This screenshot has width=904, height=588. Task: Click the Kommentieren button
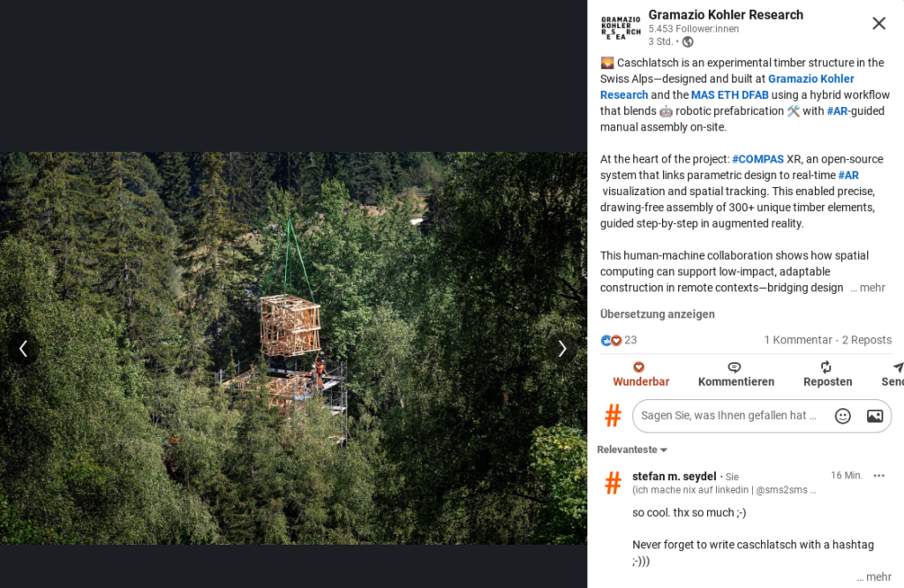[x=735, y=374]
